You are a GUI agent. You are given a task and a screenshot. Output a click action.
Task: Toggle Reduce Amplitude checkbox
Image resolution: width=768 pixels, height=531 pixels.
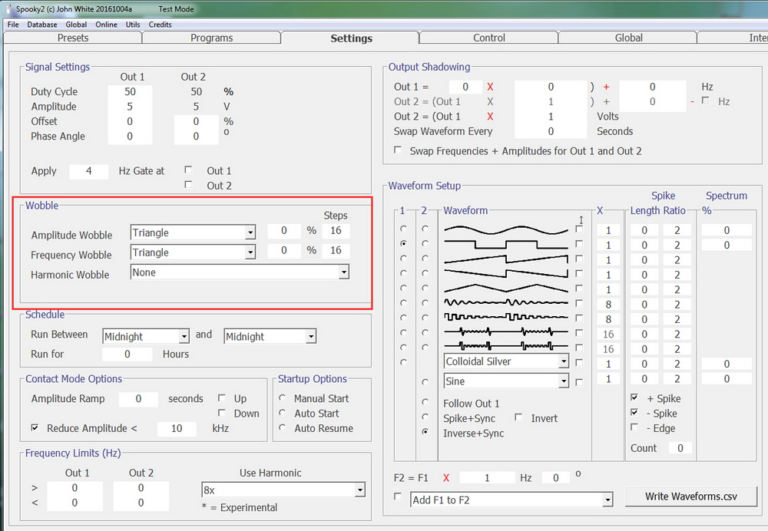(x=35, y=428)
